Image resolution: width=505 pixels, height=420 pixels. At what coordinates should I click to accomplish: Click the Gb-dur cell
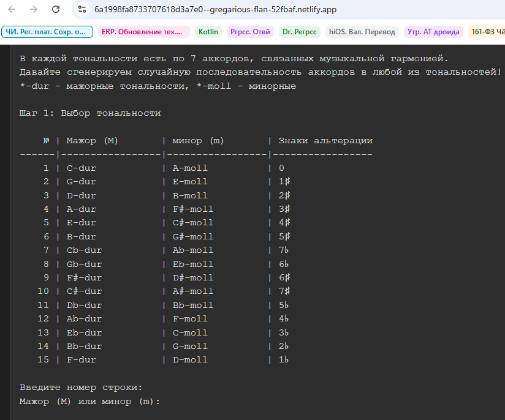[x=84, y=264]
